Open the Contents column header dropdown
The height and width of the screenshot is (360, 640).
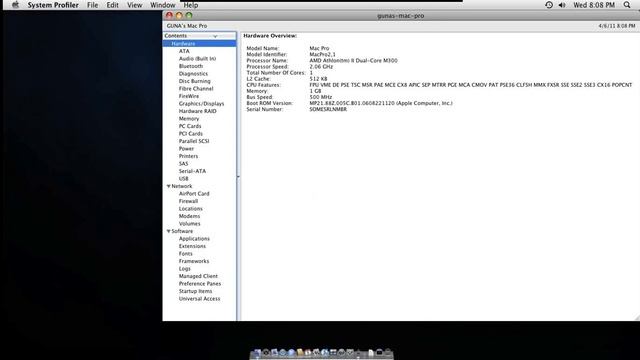(x=215, y=36)
